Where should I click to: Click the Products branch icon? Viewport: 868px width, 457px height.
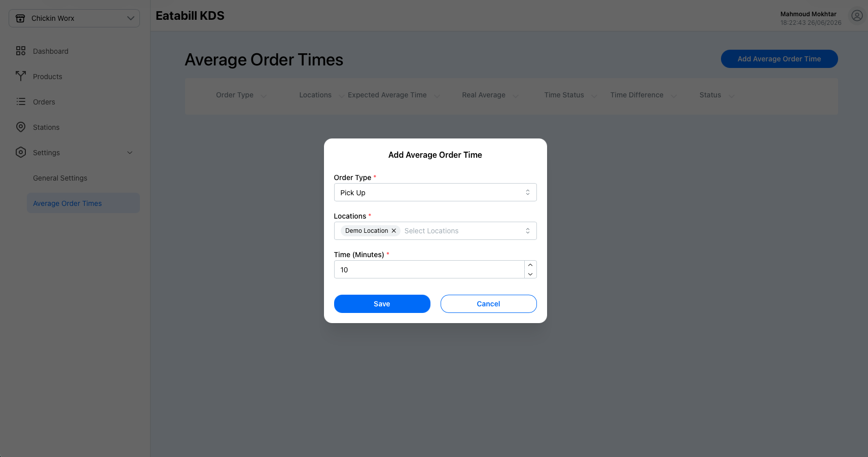click(21, 76)
